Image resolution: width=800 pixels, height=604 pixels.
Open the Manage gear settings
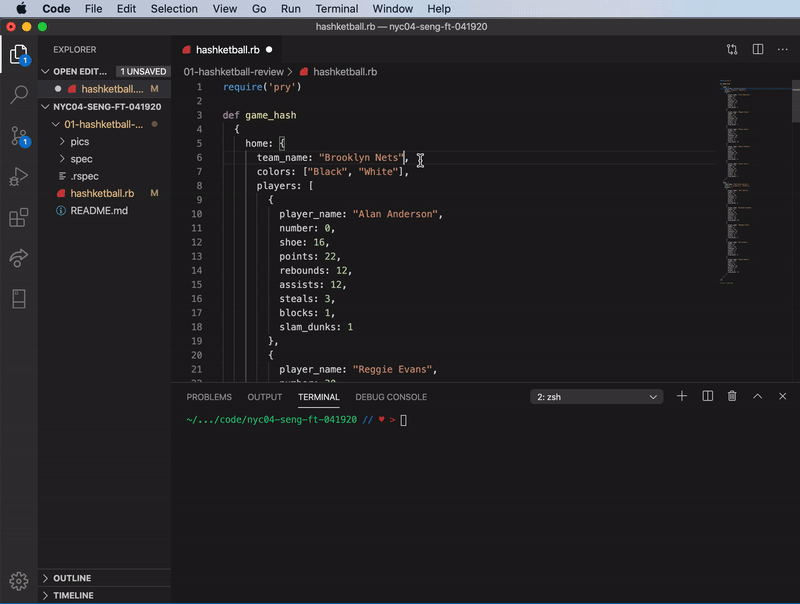pyautogui.click(x=19, y=581)
